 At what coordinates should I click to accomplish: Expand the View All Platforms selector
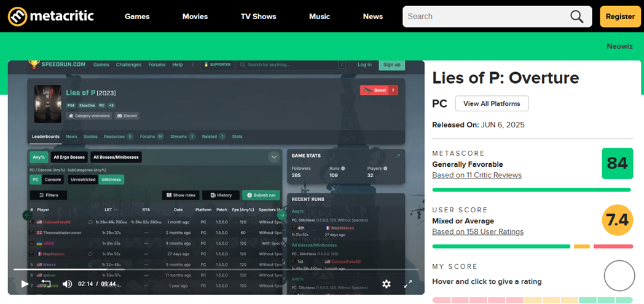tap(492, 103)
